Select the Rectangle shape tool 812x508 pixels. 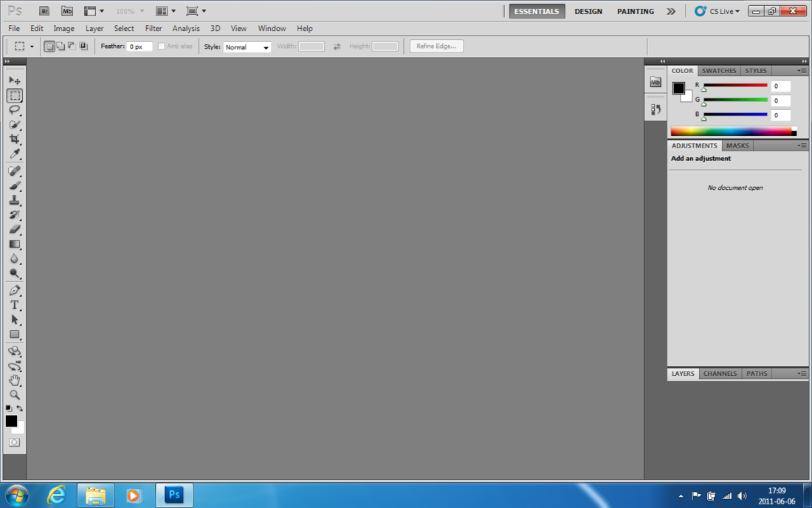[x=15, y=334]
